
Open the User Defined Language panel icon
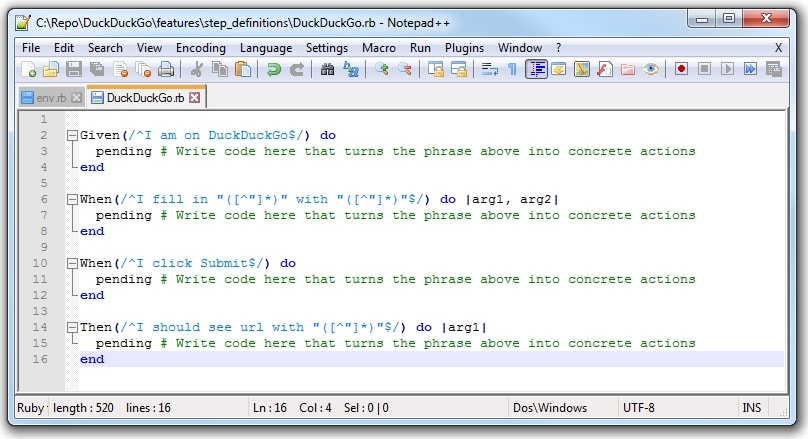pos(559,69)
